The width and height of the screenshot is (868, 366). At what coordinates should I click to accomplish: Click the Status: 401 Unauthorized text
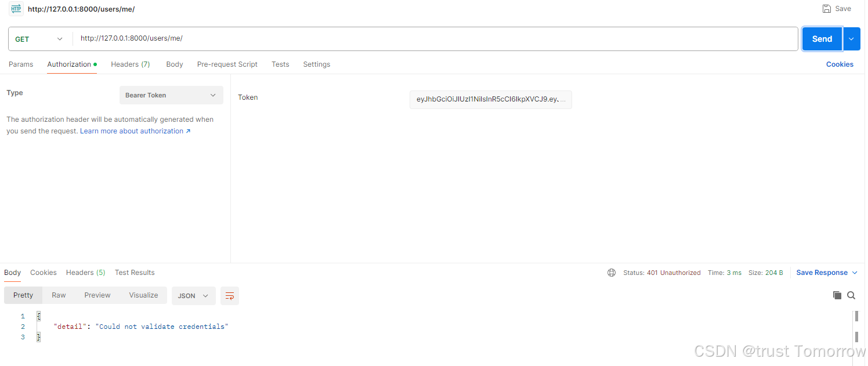tap(662, 273)
